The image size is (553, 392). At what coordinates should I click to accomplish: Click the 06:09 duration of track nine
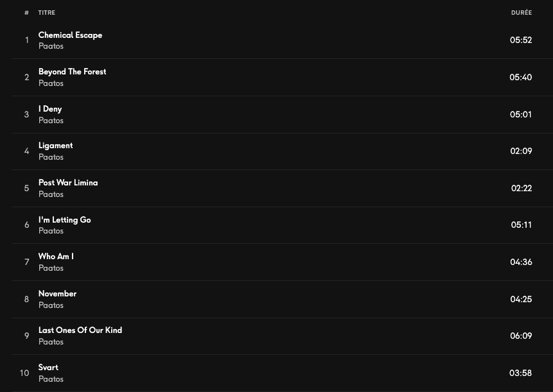pos(521,336)
